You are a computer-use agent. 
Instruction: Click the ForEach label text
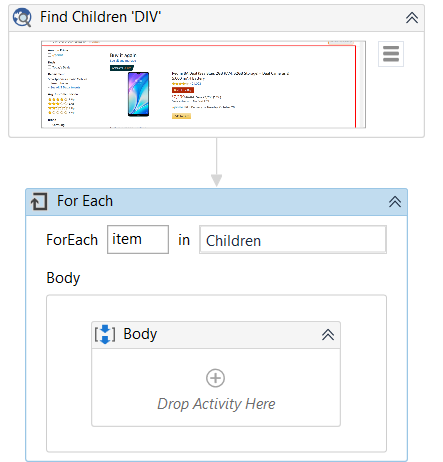[x=72, y=240]
